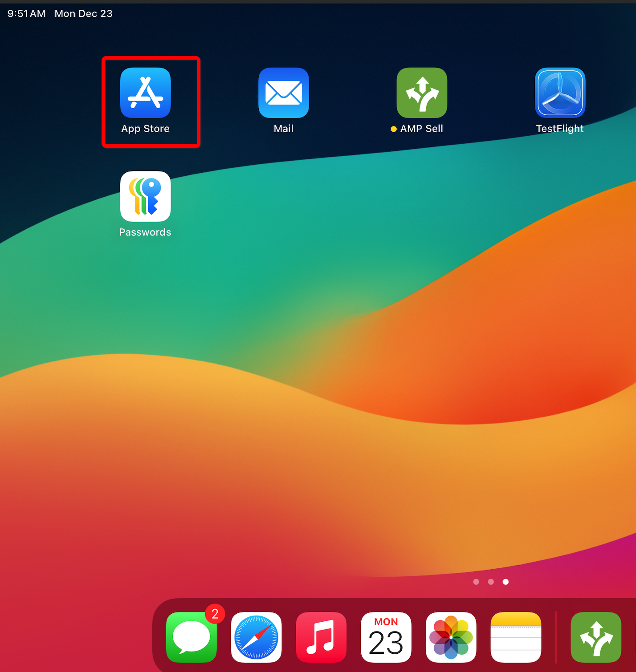Open the App Store app
Screen dimensions: 636x672
[145, 93]
